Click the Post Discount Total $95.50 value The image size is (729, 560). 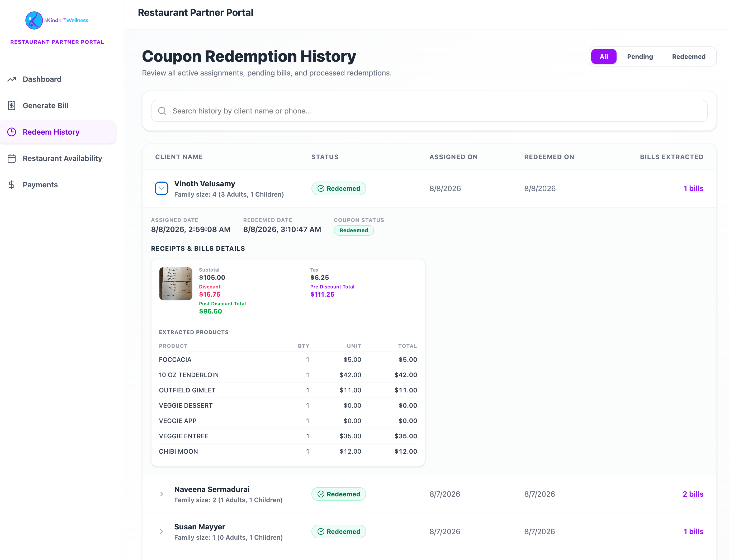click(210, 311)
